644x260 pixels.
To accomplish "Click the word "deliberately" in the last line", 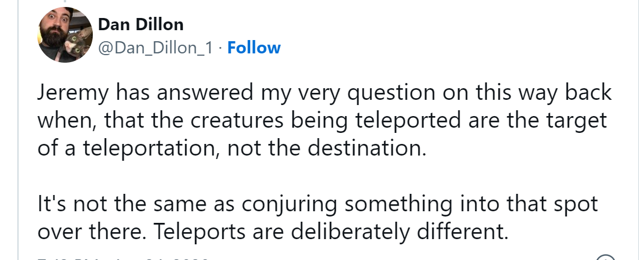I will point(344,232).
